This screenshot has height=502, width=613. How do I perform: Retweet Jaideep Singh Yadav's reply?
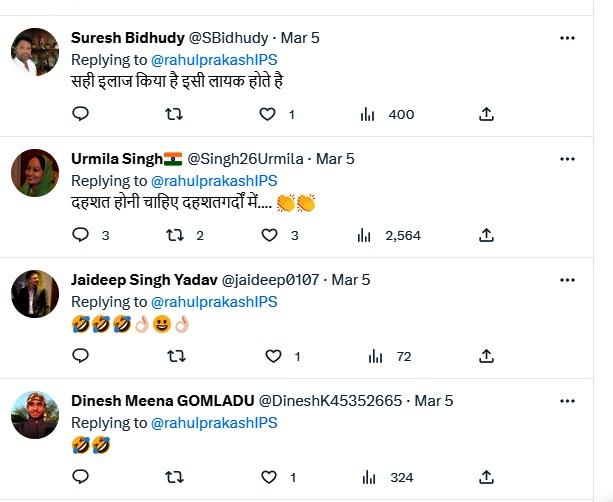(175, 356)
